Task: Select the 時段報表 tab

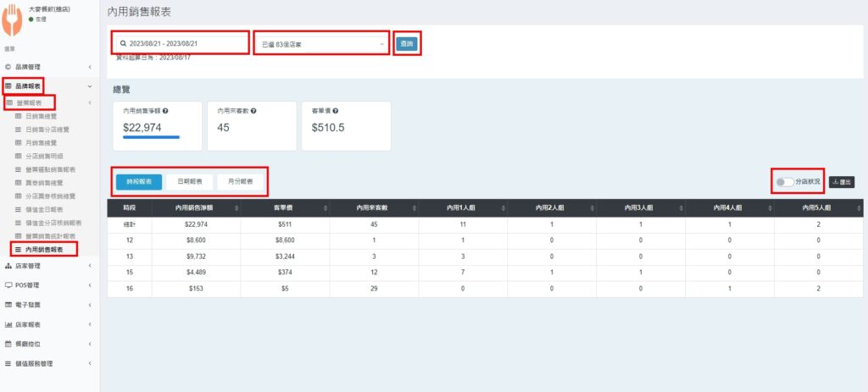Action: tap(139, 181)
